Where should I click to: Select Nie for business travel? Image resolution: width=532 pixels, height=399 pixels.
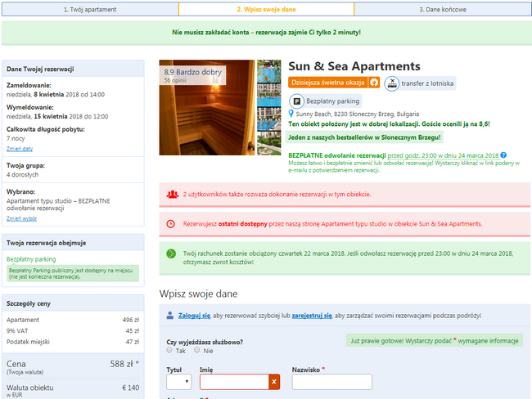coord(196,350)
